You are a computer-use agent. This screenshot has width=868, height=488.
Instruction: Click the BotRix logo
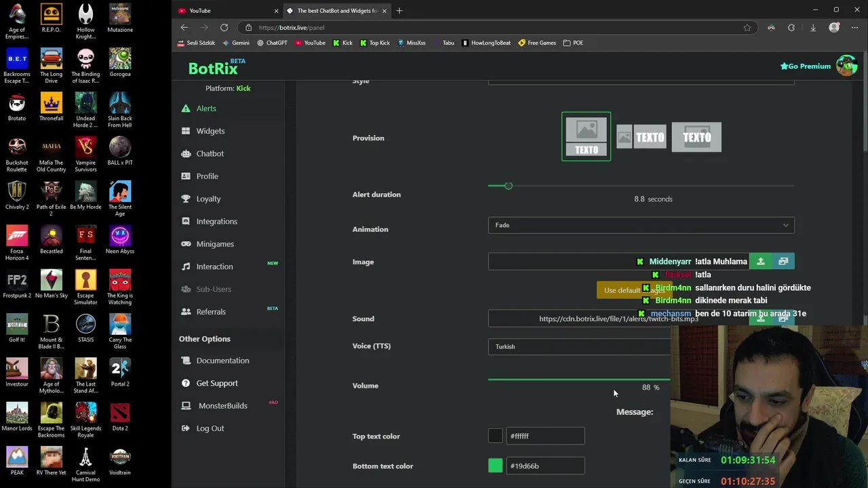[x=214, y=68]
